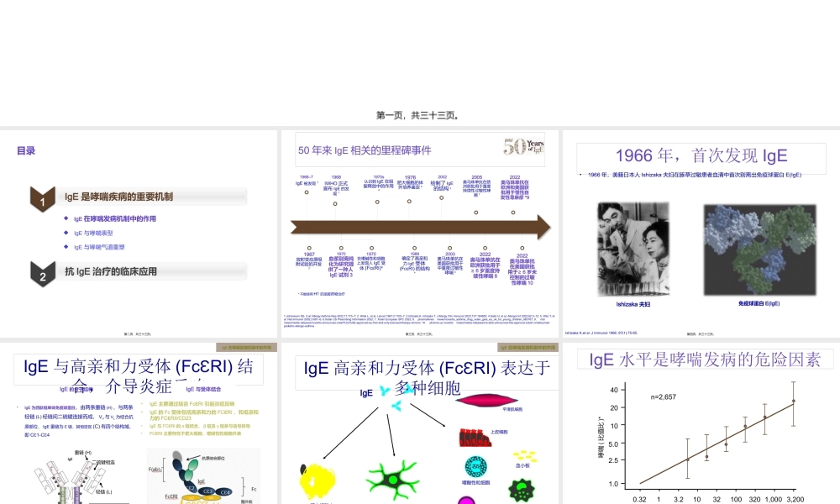Click the red epithelial cells image
The width and height of the screenshot is (840, 504).
475,437
